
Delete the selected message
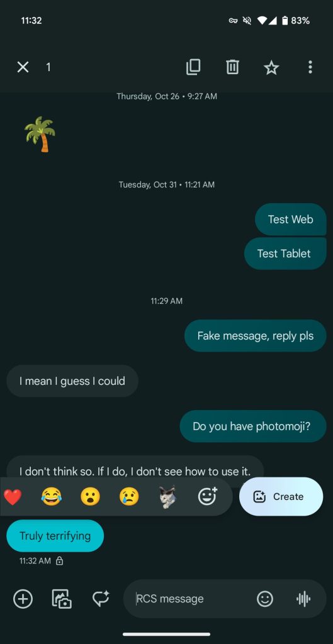[x=232, y=67]
